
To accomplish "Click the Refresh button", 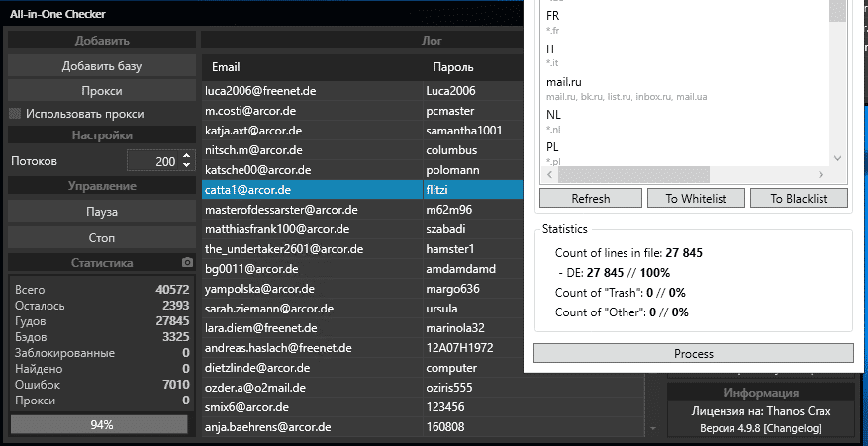I will click(x=590, y=199).
